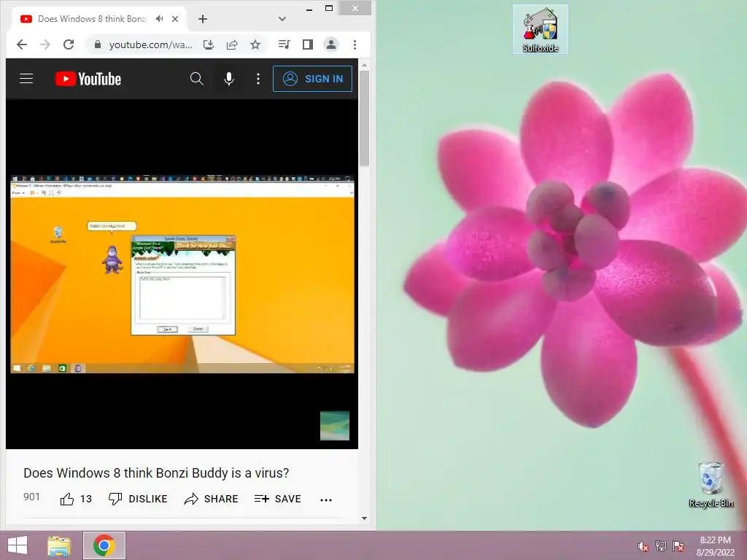
Task: Open YouTube hamburger guide menu
Action: point(26,79)
